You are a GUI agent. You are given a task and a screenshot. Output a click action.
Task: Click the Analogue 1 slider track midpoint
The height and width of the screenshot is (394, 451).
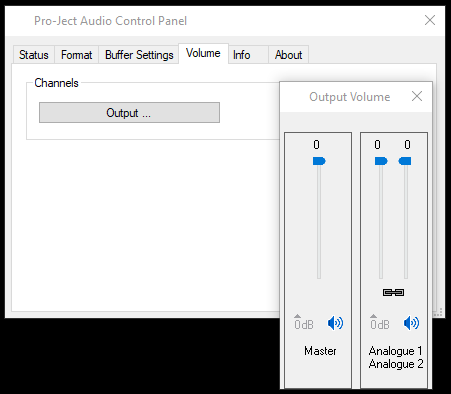click(x=381, y=222)
